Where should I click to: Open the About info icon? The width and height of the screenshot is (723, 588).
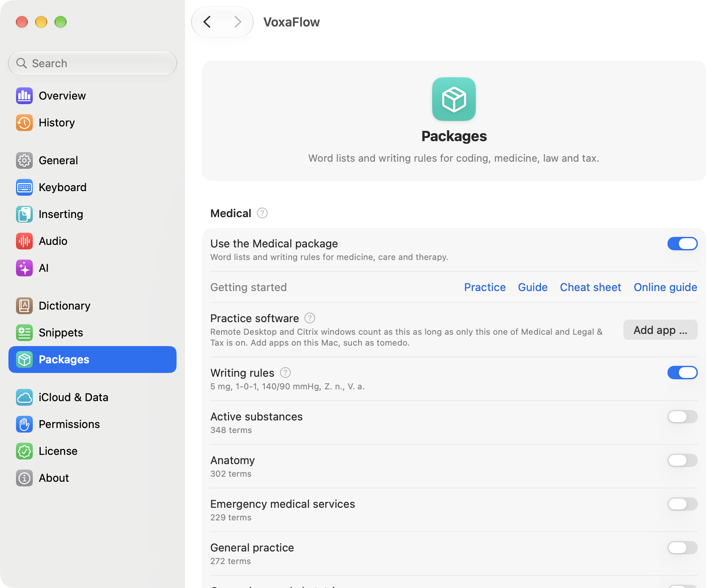(x=24, y=478)
